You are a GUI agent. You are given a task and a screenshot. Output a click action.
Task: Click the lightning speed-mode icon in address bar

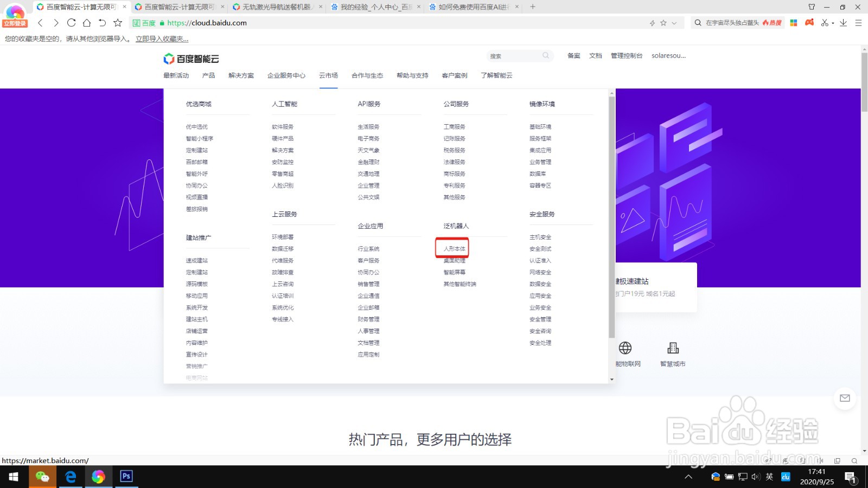[652, 23]
